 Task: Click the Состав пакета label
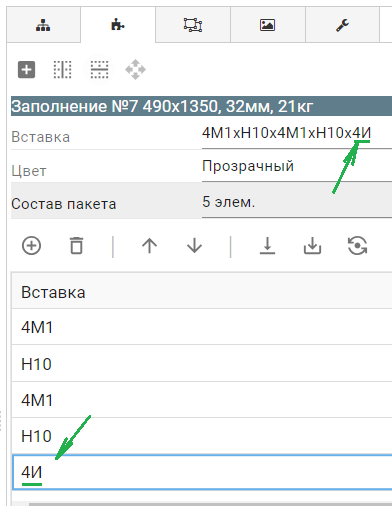click(64, 204)
